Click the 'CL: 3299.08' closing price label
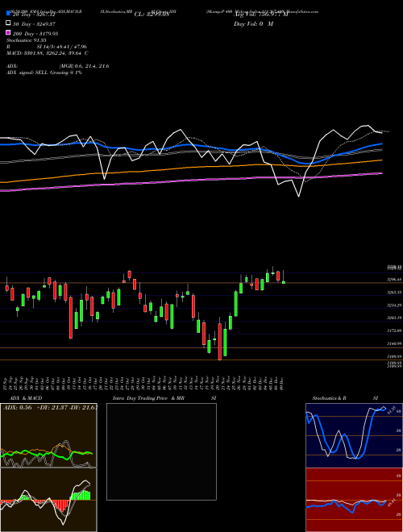This screenshot has height=532, width=403. 152,15
